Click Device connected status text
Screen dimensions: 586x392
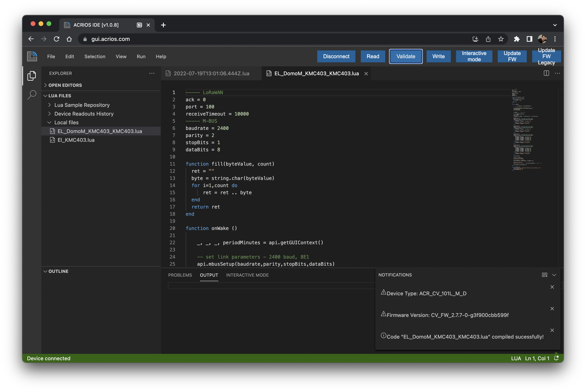click(x=49, y=358)
